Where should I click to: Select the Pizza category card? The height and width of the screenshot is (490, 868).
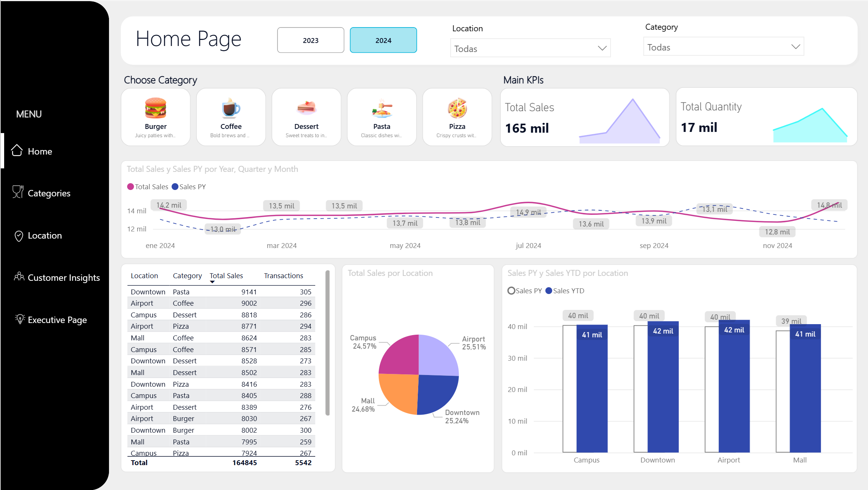click(x=457, y=117)
